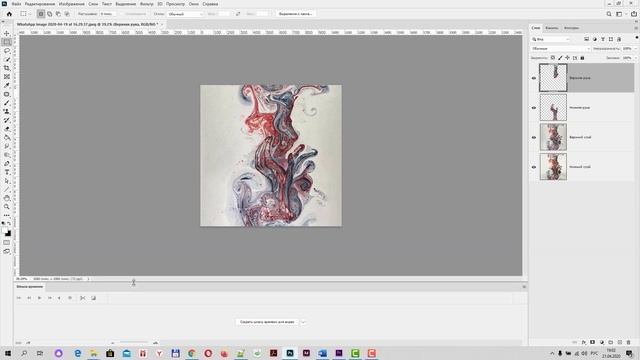
Task: Select the Path Selection tool
Action: (7, 181)
